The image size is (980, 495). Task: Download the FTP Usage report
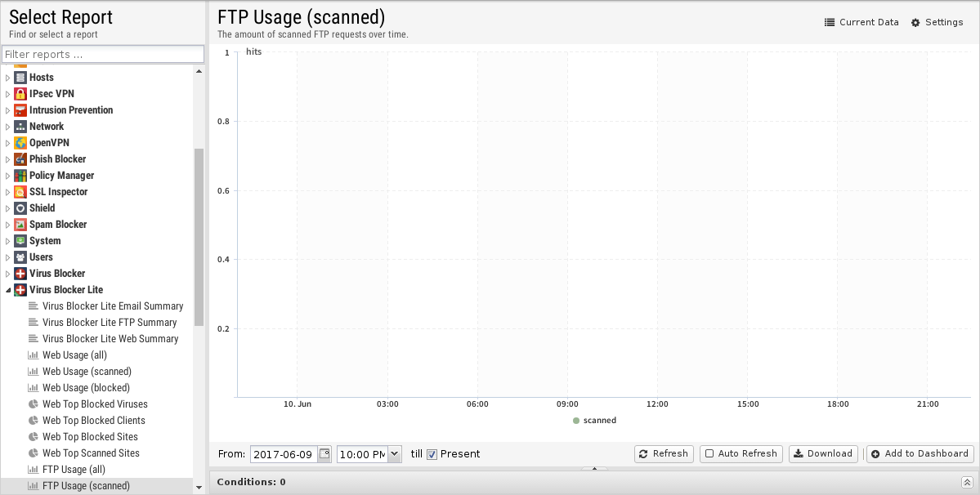point(822,454)
